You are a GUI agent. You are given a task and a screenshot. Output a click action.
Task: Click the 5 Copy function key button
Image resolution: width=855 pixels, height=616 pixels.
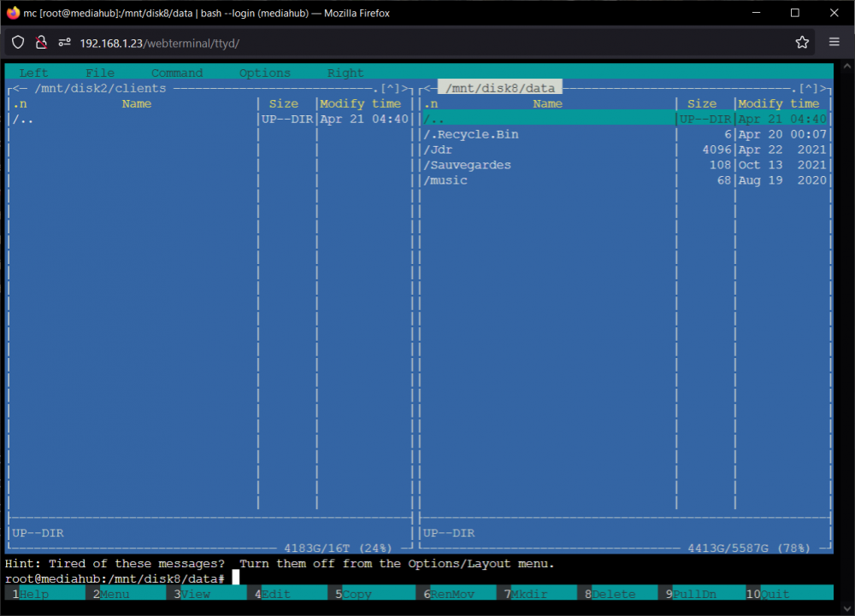371,594
